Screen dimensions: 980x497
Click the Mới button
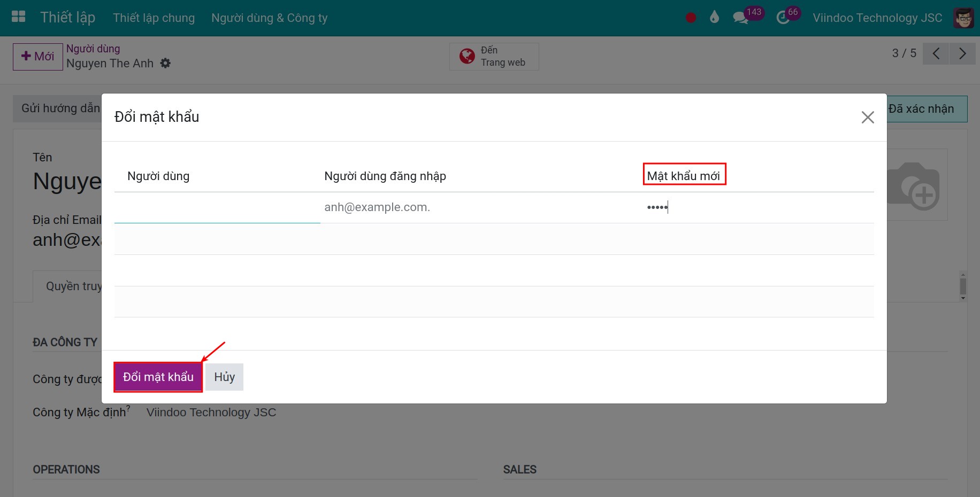(38, 57)
